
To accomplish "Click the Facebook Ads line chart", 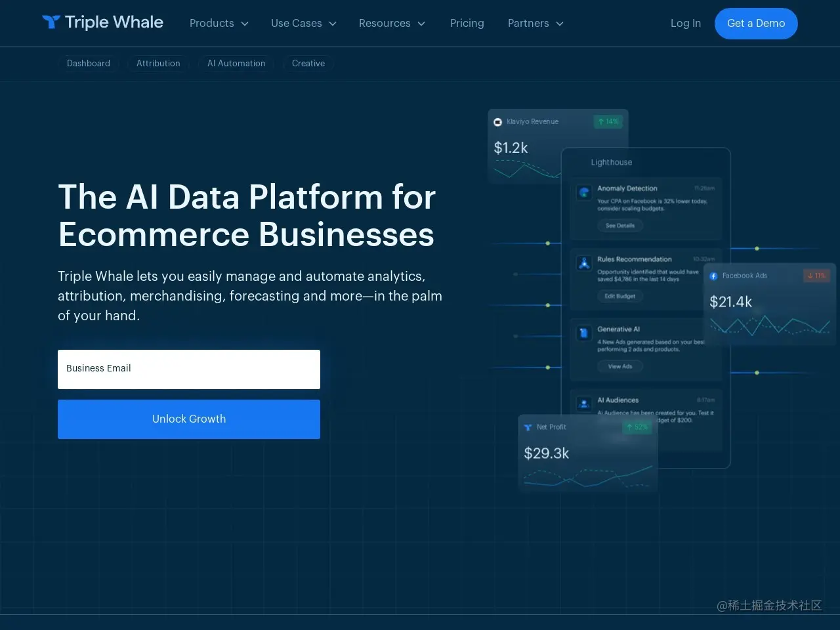I will pos(770,325).
